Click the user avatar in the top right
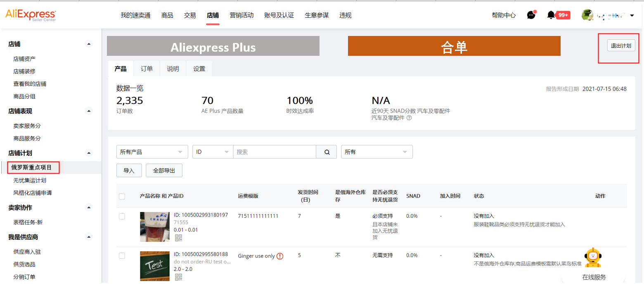This screenshot has width=644, height=284. (x=587, y=15)
